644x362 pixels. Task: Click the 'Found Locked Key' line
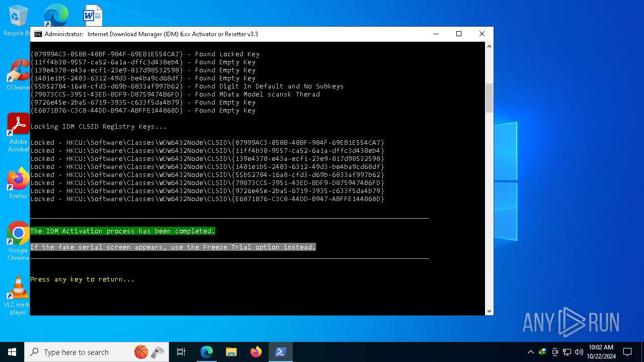(145, 54)
